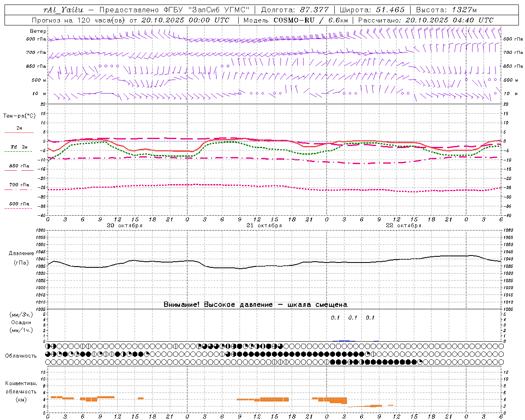
Task: Click the (мм/1ч.) precipitation unit label
Action: [21, 330]
